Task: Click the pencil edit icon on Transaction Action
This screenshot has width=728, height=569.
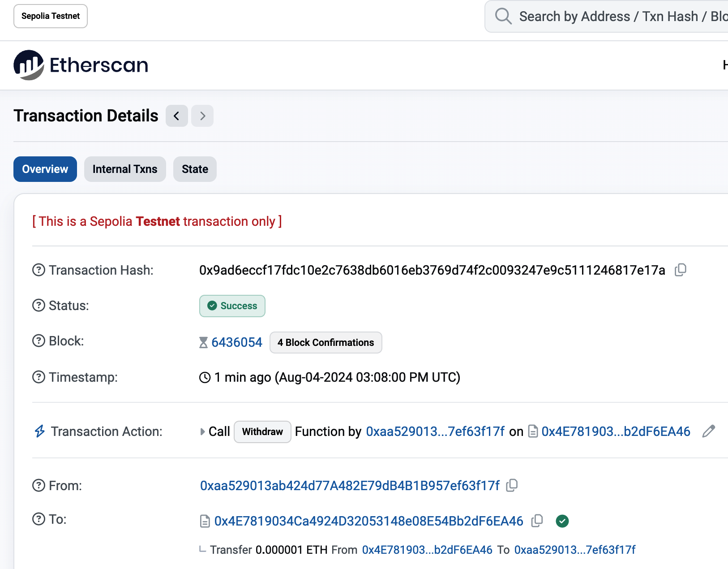Action: pos(709,431)
